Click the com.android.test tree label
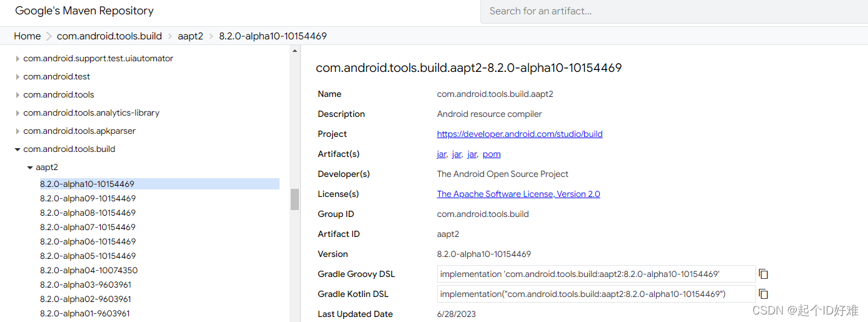Image resolution: width=868 pixels, height=322 pixels. point(57,76)
